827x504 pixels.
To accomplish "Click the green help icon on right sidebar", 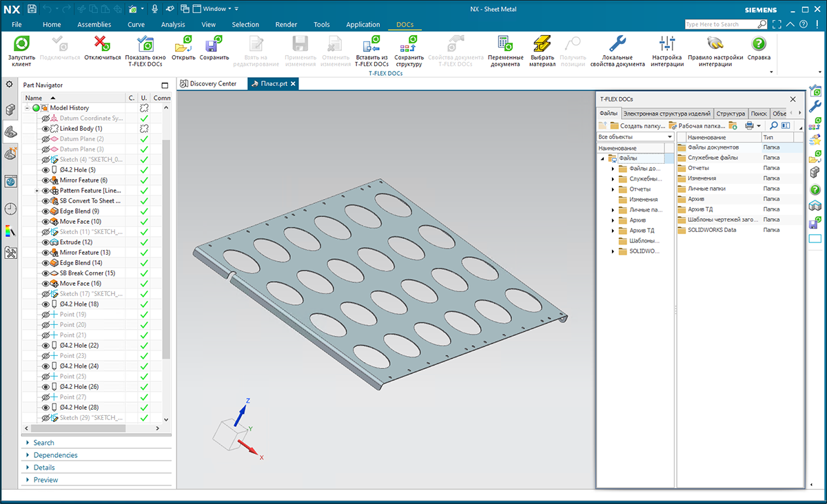I will 815,189.
